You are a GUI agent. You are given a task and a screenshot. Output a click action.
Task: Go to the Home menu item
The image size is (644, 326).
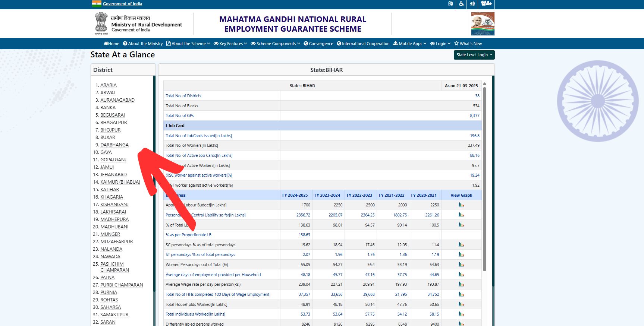tap(111, 44)
